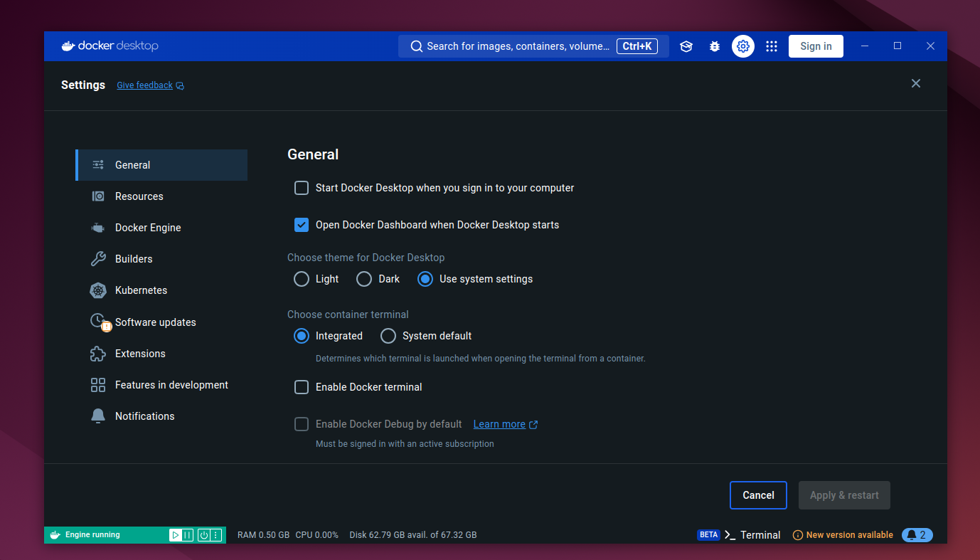This screenshot has height=560, width=980.
Task: Click the CPU 0.00% status text
Action: [x=317, y=535]
